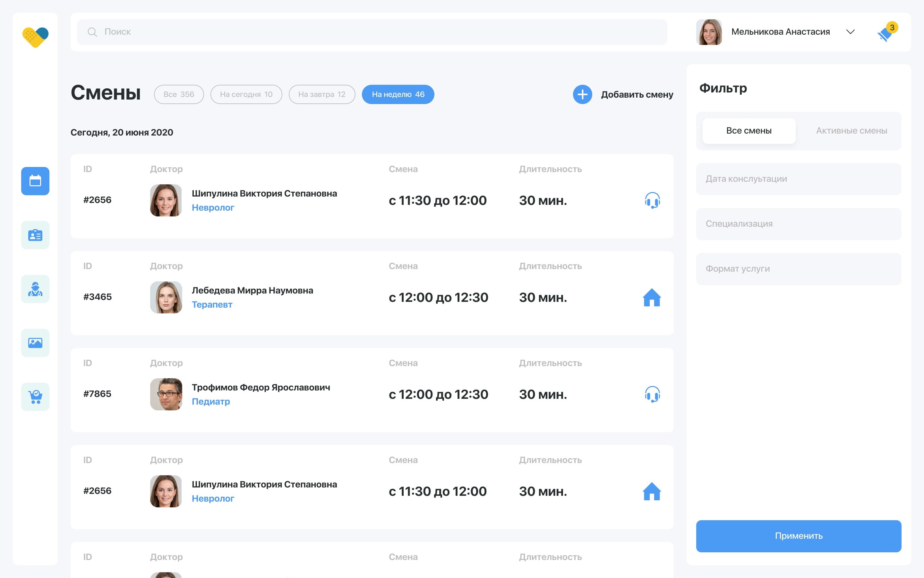The width and height of the screenshot is (924, 578).
Task: Click the date Сегодня, 20 июня 2020
Action: tap(122, 132)
